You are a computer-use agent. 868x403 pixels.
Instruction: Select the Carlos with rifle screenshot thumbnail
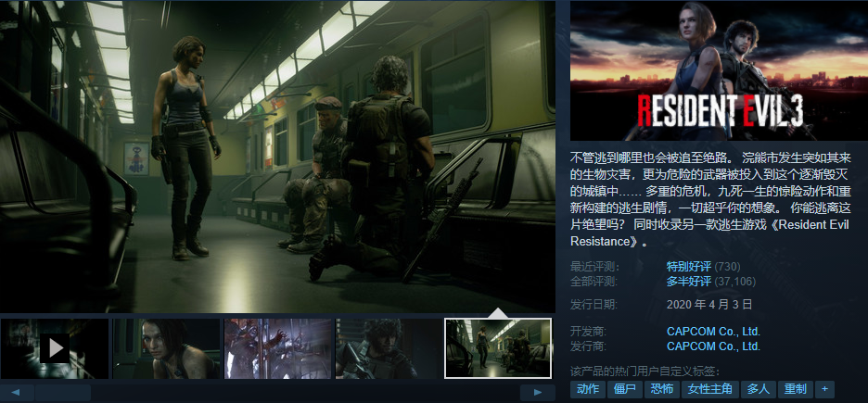click(x=389, y=348)
